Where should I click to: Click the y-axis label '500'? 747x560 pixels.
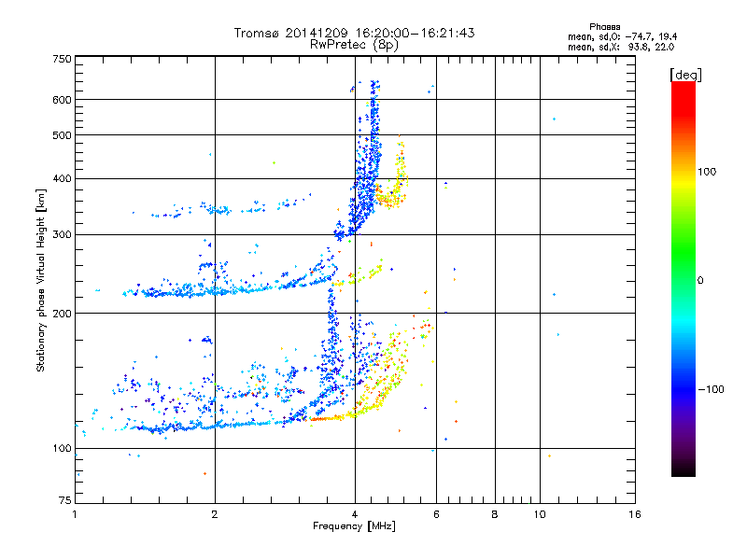click(62, 135)
